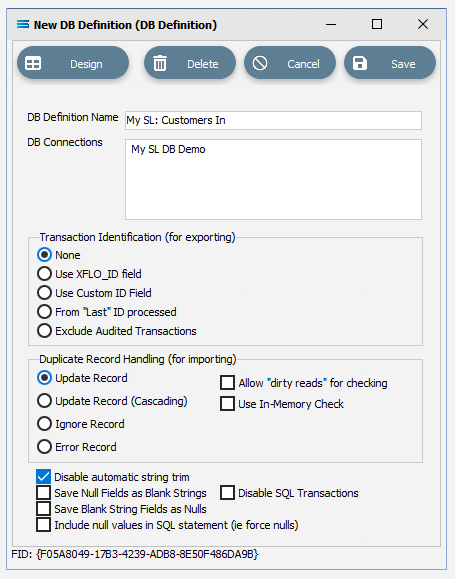The height and width of the screenshot is (579, 455).
Task: Close the New DB Definition window
Action: [423, 24]
